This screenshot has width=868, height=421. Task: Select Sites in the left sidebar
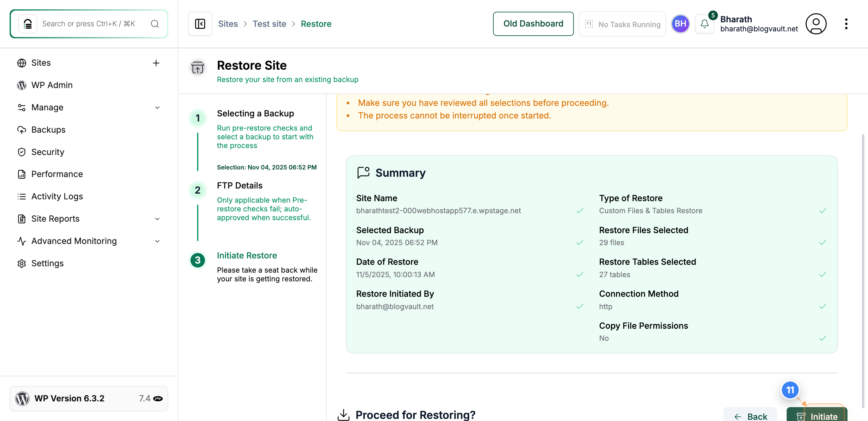coord(41,63)
